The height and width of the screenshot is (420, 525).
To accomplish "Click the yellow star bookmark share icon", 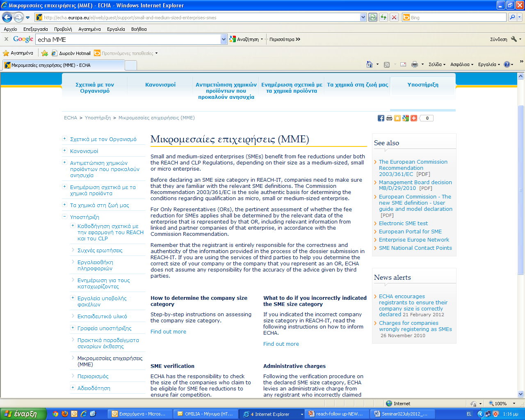I will coord(397,118).
